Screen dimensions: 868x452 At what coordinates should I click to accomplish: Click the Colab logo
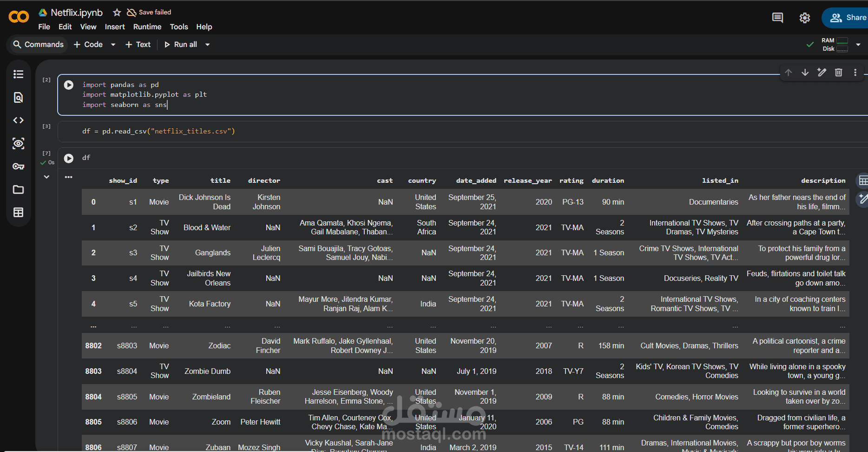19,17
